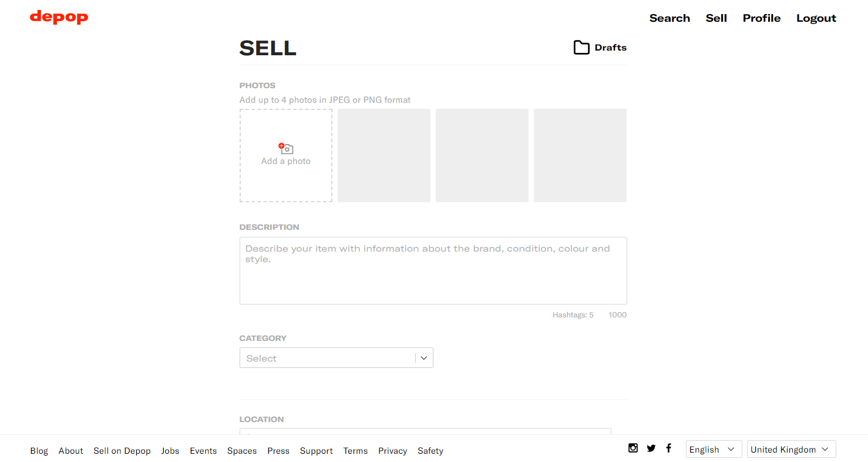The image size is (868, 462).
Task: Open the Sell on Depop page
Action: (122, 451)
